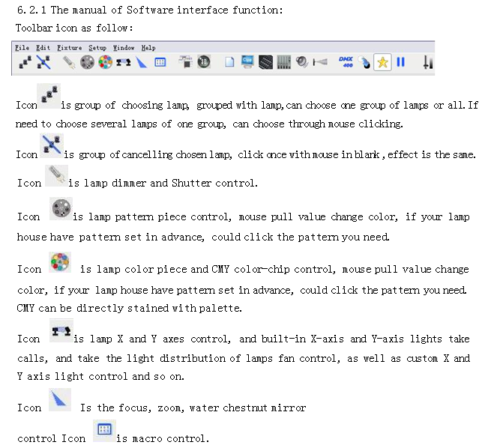Click the text 'water chestnut mirror'

point(247,408)
